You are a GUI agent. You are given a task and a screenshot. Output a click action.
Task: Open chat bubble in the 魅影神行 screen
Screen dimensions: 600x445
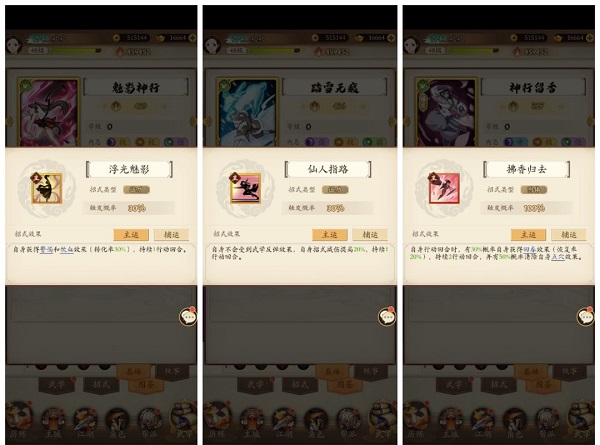click(188, 316)
